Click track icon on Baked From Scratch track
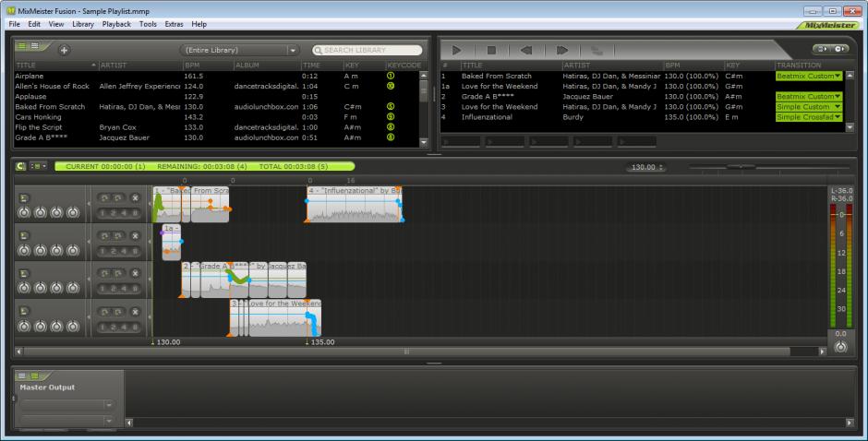This screenshot has height=441, width=868. click(x=24, y=198)
